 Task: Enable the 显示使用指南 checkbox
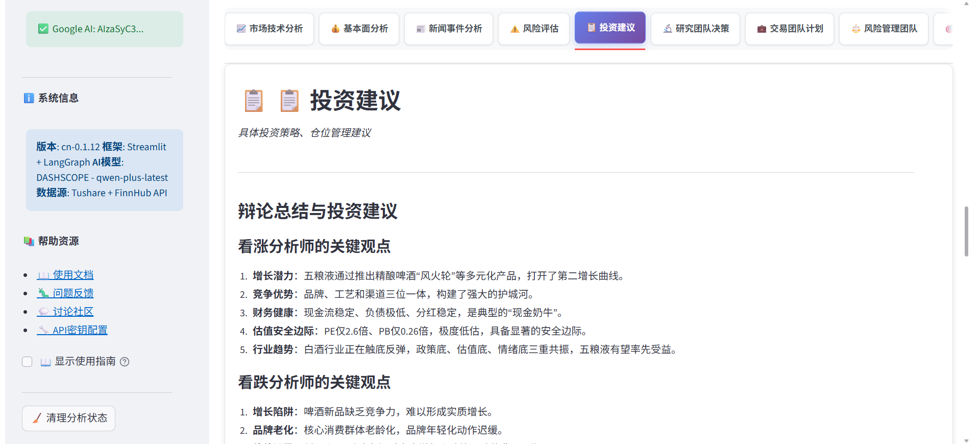[x=28, y=362]
